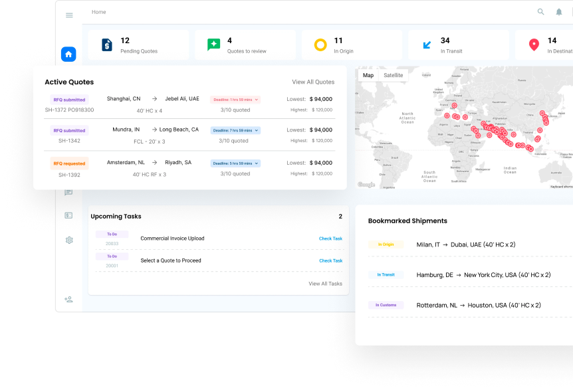Viewport: 573px width, 392px height.
Task: Click FCL - 20' x 3 container text
Action: pos(149,142)
